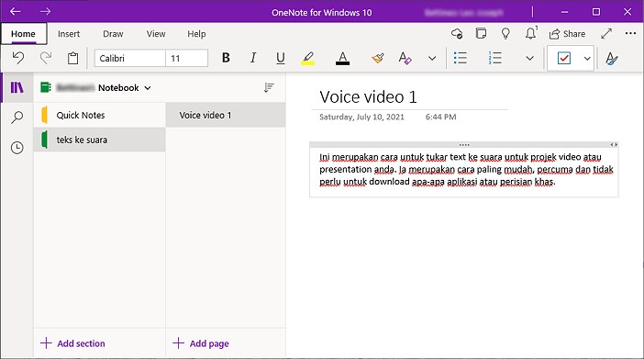Open the search magnifier in the sidebar
The height and width of the screenshot is (359, 644).
point(17,118)
